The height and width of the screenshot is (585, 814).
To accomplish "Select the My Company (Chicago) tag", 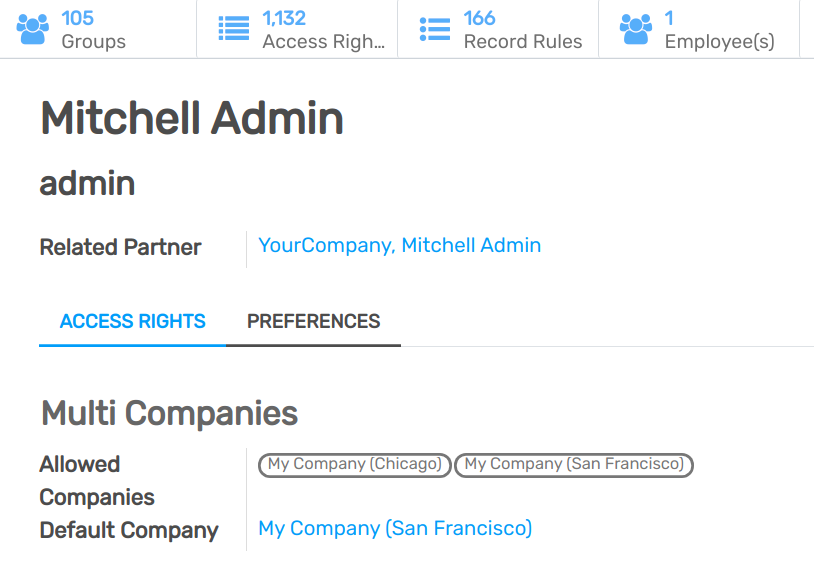I will [355, 464].
